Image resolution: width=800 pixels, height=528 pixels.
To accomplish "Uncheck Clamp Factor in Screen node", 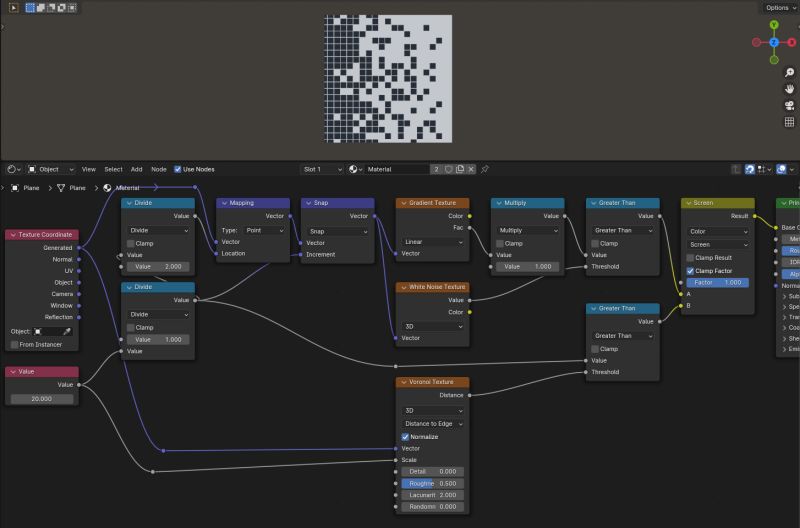I will click(690, 271).
